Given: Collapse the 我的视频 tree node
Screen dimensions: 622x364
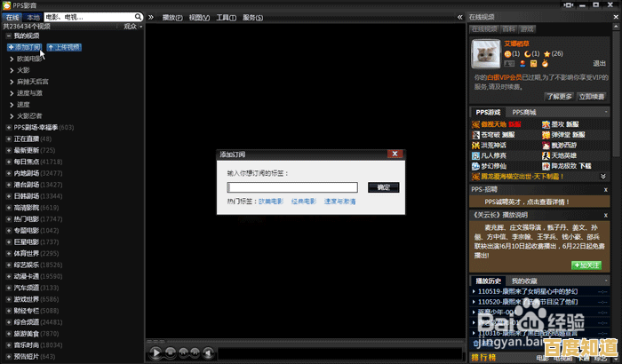Looking at the screenshot, I should coord(9,36).
